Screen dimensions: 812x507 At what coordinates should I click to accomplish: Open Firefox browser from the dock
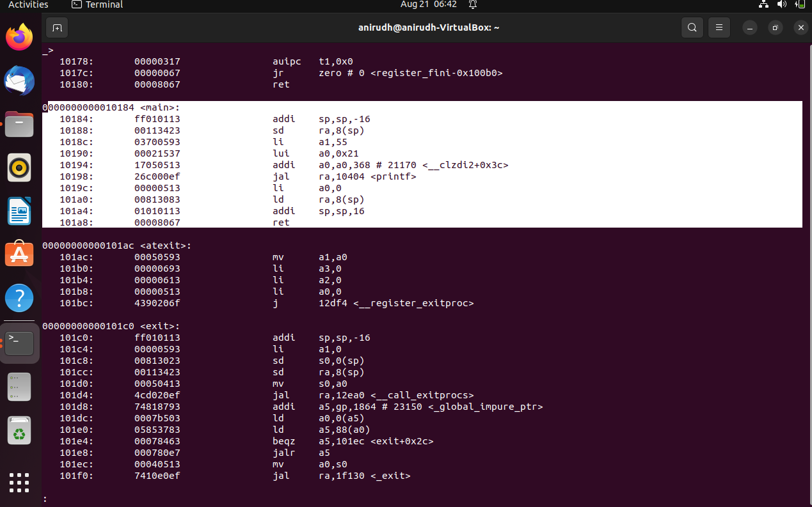[19, 37]
